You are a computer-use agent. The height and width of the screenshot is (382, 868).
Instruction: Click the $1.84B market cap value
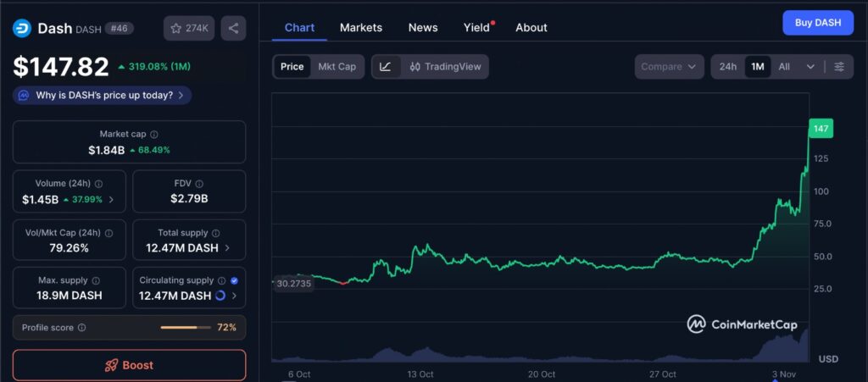coord(106,150)
